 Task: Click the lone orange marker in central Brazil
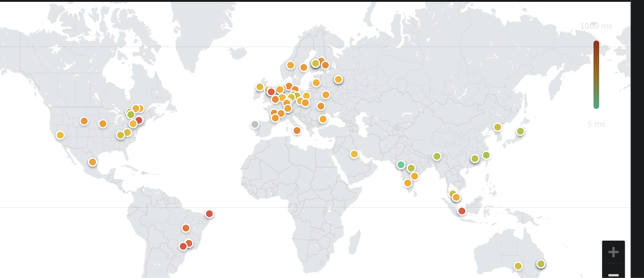186,228
